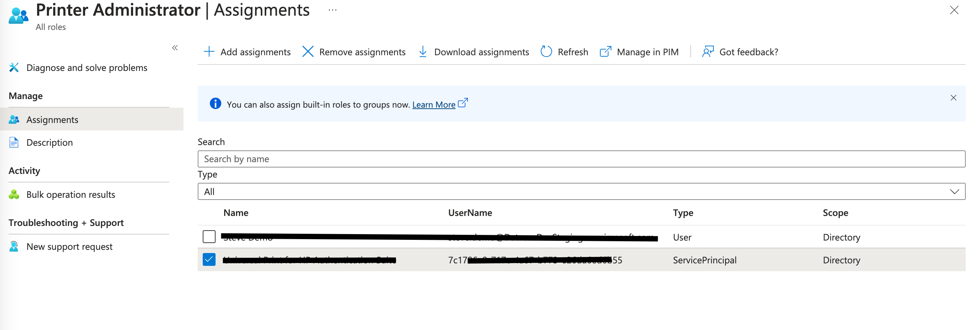Click the Bulk operation results icon
This screenshot has width=980, height=330.
tap(14, 195)
